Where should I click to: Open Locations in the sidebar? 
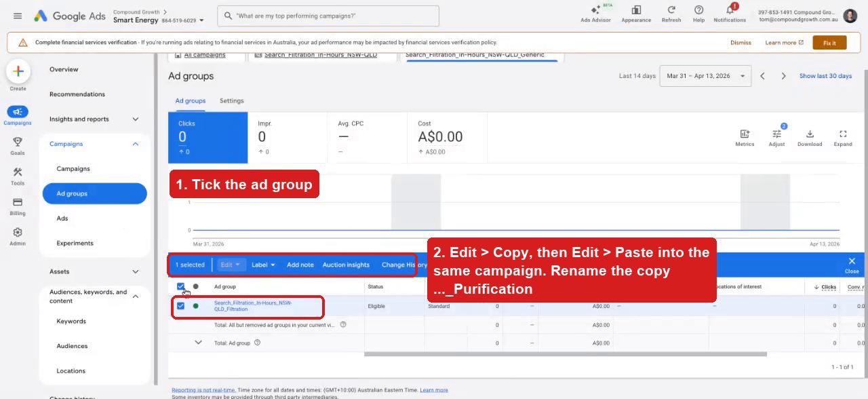click(x=71, y=370)
